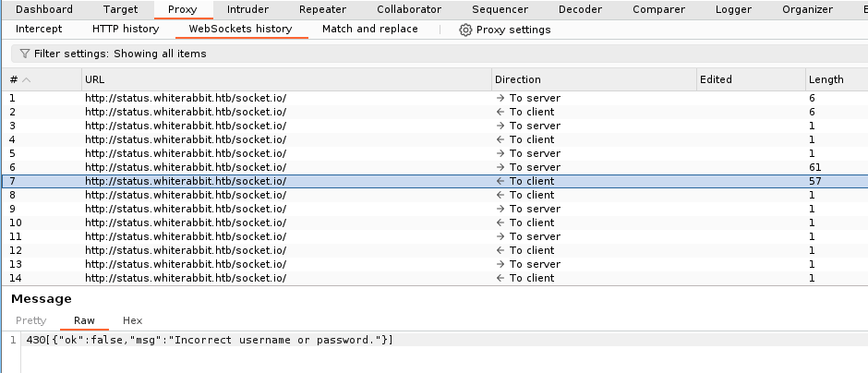
Task: Sort by the Length column header
Action: point(826,79)
